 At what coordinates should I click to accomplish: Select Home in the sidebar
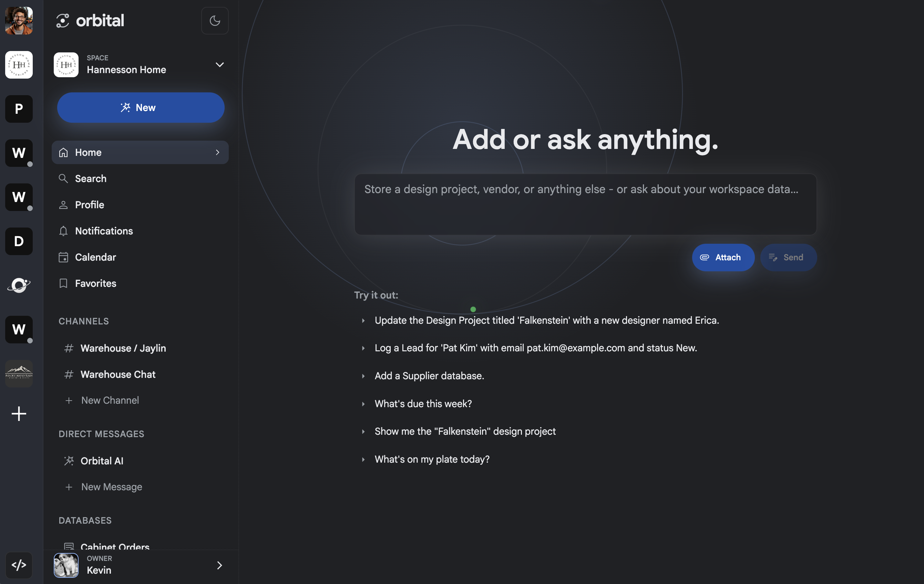pyautogui.click(x=140, y=152)
